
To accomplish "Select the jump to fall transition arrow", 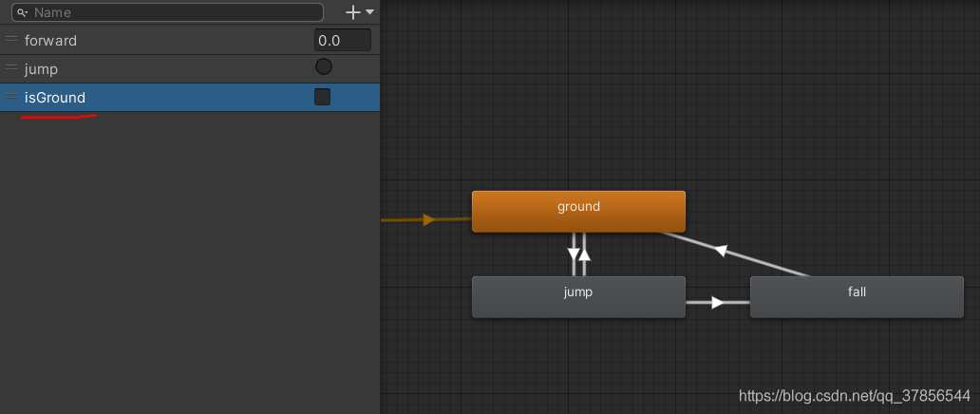I will click(x=718, y=303).
